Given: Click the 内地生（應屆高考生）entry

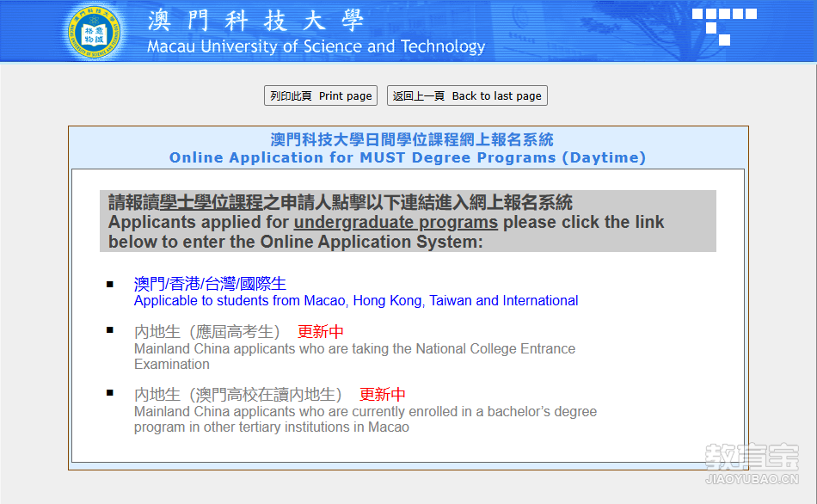Looking at the screenshot, I should pyautogui.click(x=207, y=331).
